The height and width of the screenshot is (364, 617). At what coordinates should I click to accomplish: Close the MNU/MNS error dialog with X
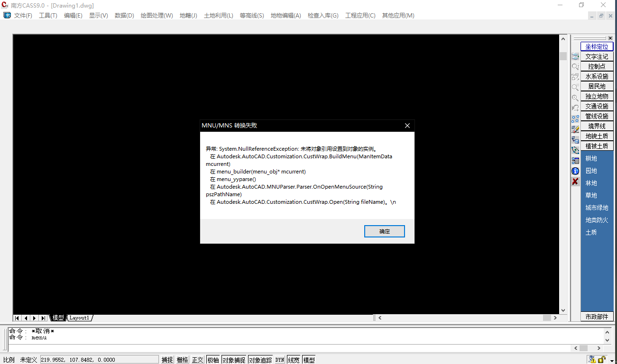pyautogui.click(x=407, y=126)
